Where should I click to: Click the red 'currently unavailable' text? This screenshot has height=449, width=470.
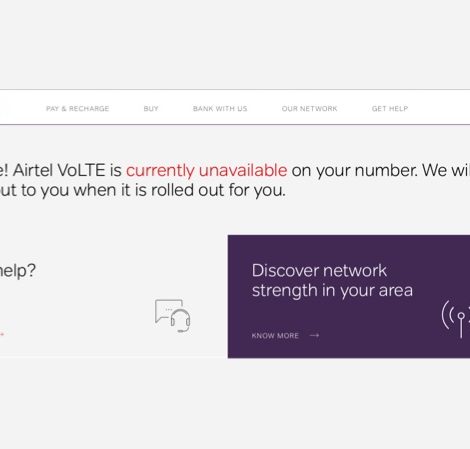206,171
